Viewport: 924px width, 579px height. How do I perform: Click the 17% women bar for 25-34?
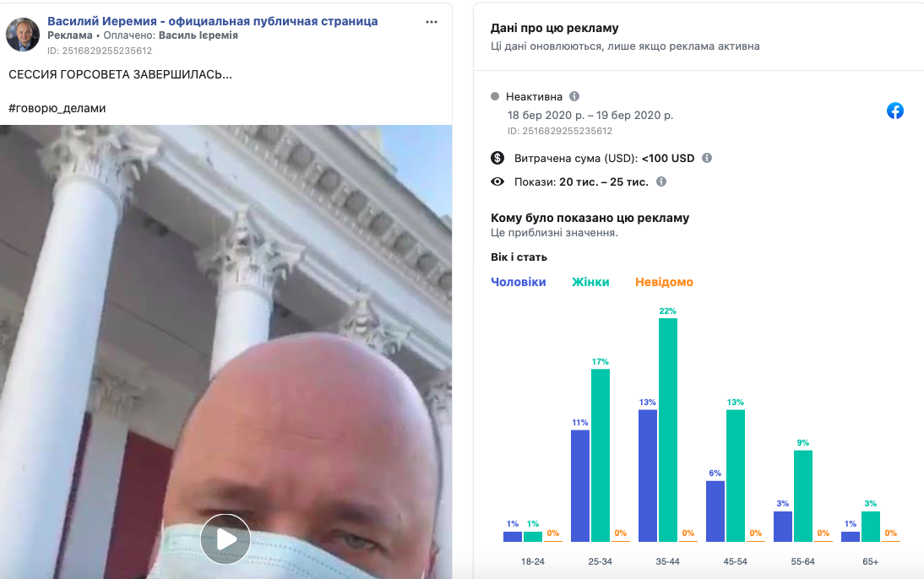tap(601, 455)
